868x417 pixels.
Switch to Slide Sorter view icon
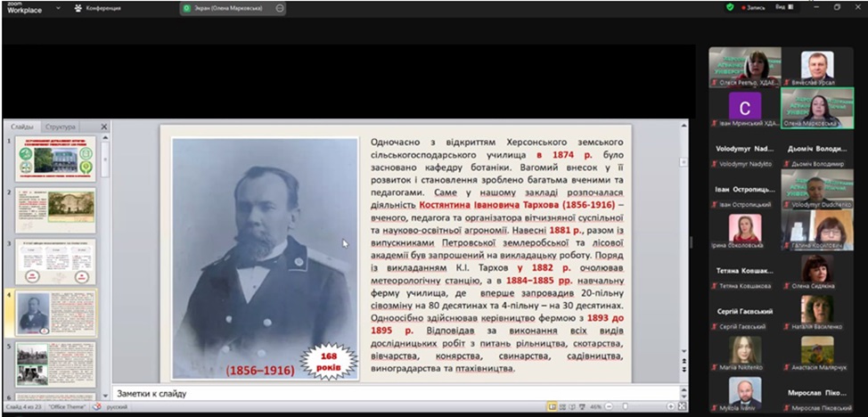pyautogui.click(x=561, y=407)
